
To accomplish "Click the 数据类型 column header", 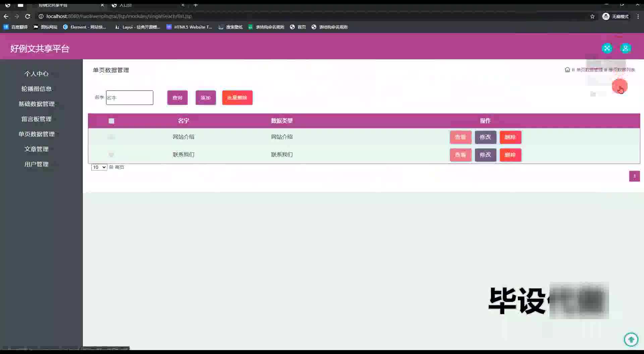I will [x=282, y=121].
